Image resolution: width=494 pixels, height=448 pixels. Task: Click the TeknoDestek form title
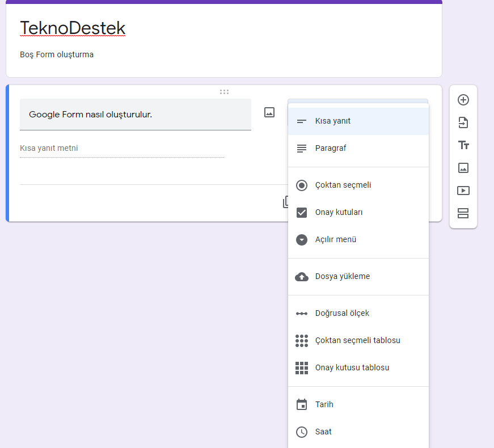73,28
